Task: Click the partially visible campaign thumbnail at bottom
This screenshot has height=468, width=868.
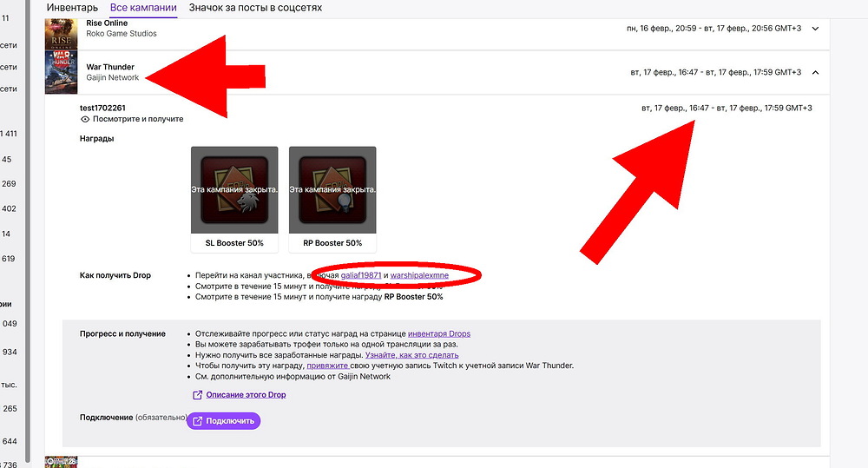Action: pyautogui.click(x=62, y=462)
